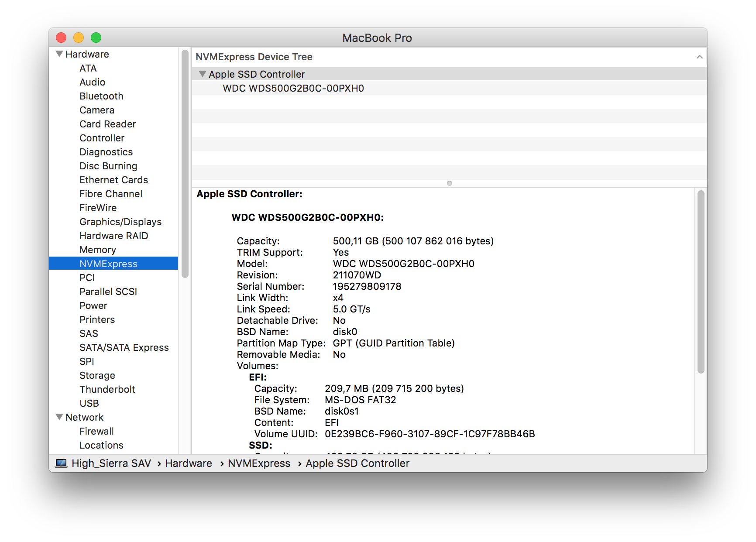Viewport: 756px width, 542px height.
Task: Select SATA/SATA Express
Action: [124, 347]
